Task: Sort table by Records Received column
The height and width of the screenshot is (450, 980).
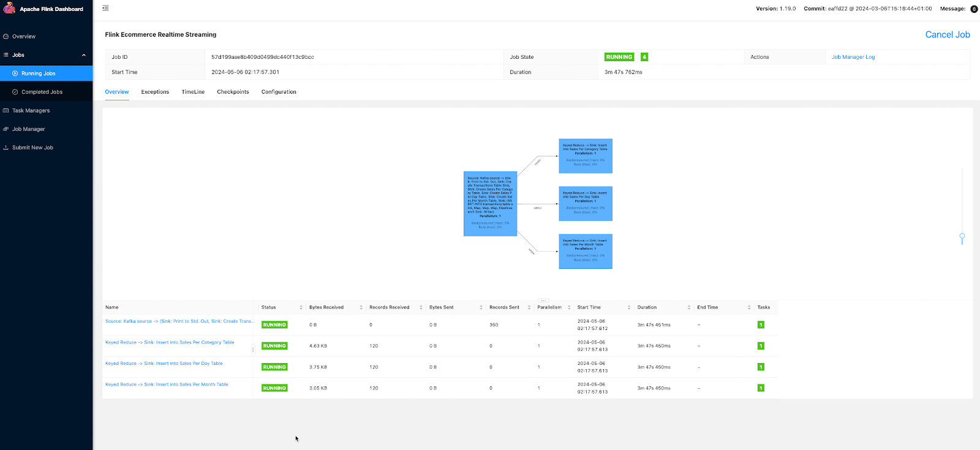Action: [x=421, y=307]
